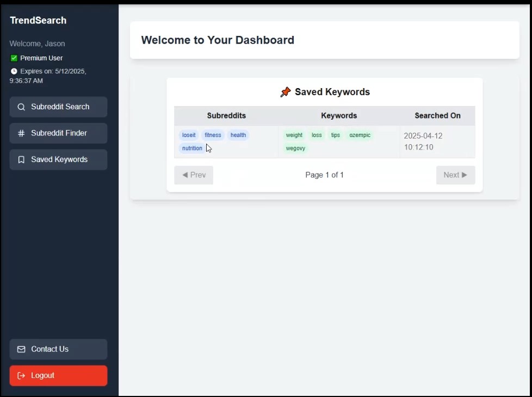Select the wegovy keyword tag
The width and height of the screenshot is (532, 397).
pyautogui.click(x=295, y=148)
